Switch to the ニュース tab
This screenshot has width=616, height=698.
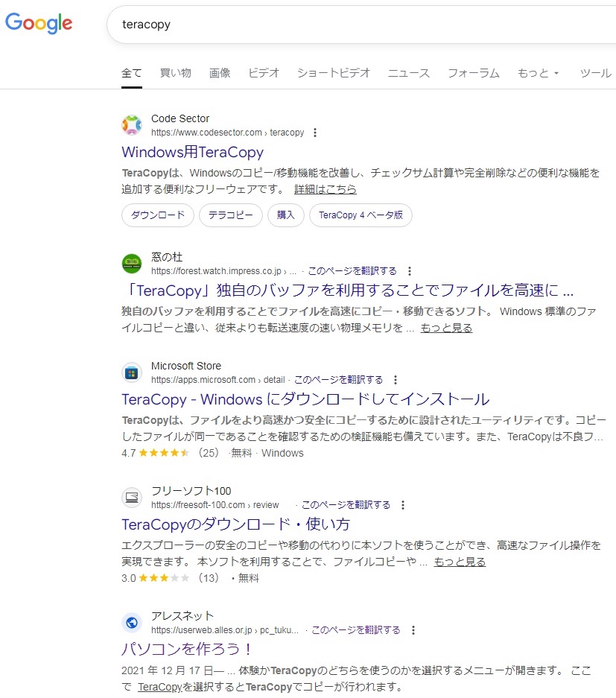[408, 73]
